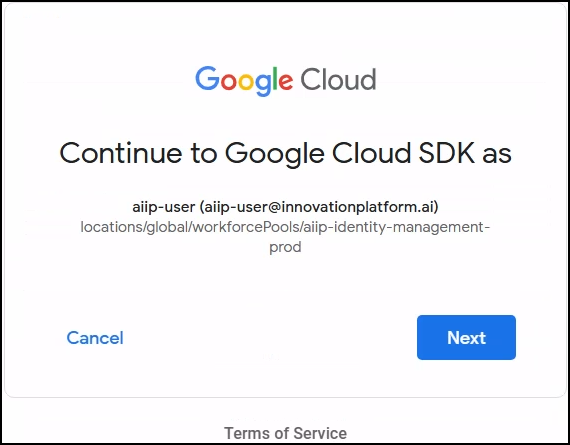Click the aiip-user account name
The width and height of the screenshot is (570, 445).
point(164,207)
